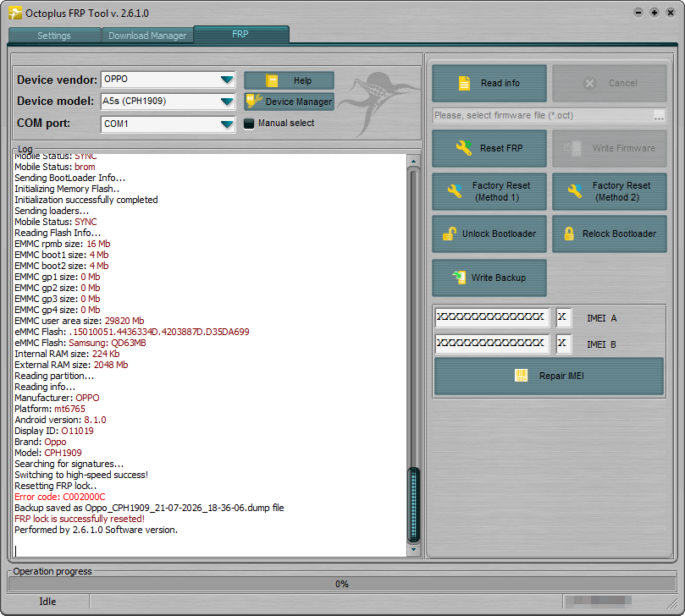The height and width of the screenshot is (616, 685).
Task: Click the Relock Bootloader closed padlock icon
Action: [x=569, y=234]
